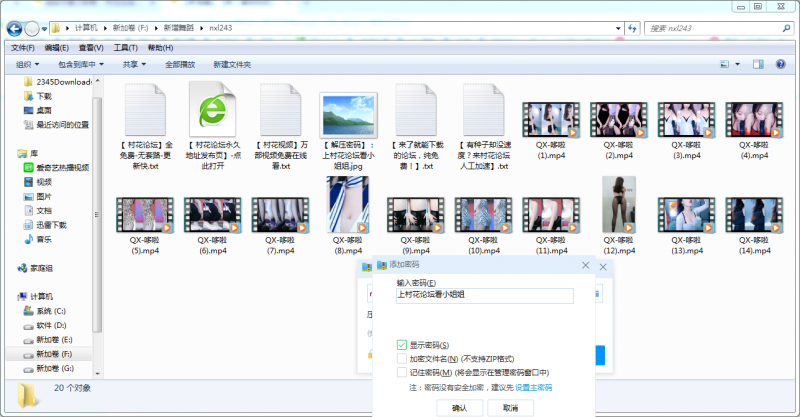Expand the 包含到库中 dropdown
The width and height of the screenshot is (800, 417).
82,65
